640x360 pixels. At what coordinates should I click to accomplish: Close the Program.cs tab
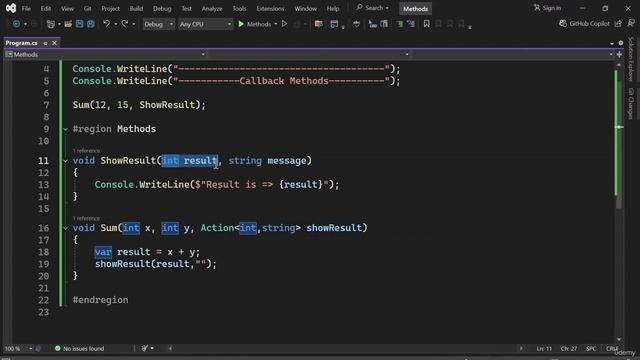click(x=54, y=43)
